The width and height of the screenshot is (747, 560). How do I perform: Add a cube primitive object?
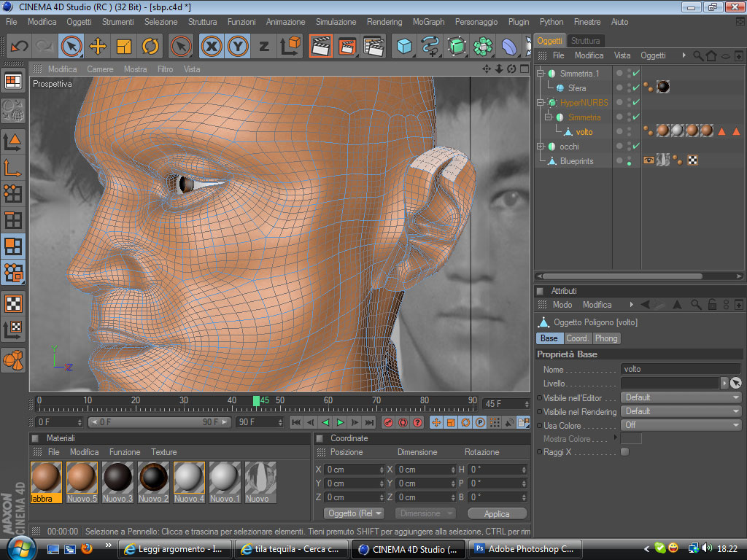404,47
